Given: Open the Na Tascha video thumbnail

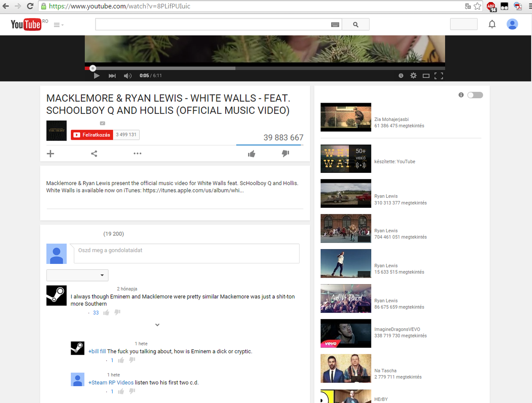Looking at the screenshot, I should tap(346, 368).
